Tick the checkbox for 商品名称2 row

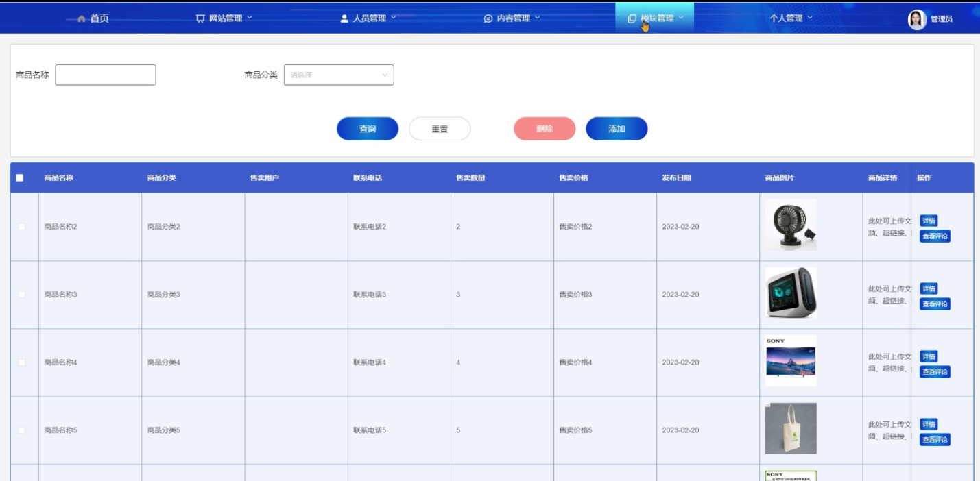tap(21, 227)
